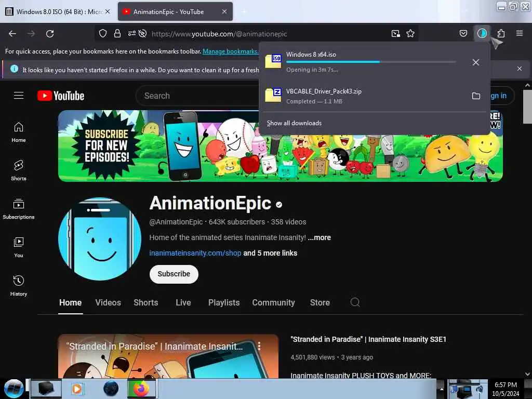This screenshot has height=399, width=532.
Task: Open the shield tracking protection icon
Action: point(103,33)
